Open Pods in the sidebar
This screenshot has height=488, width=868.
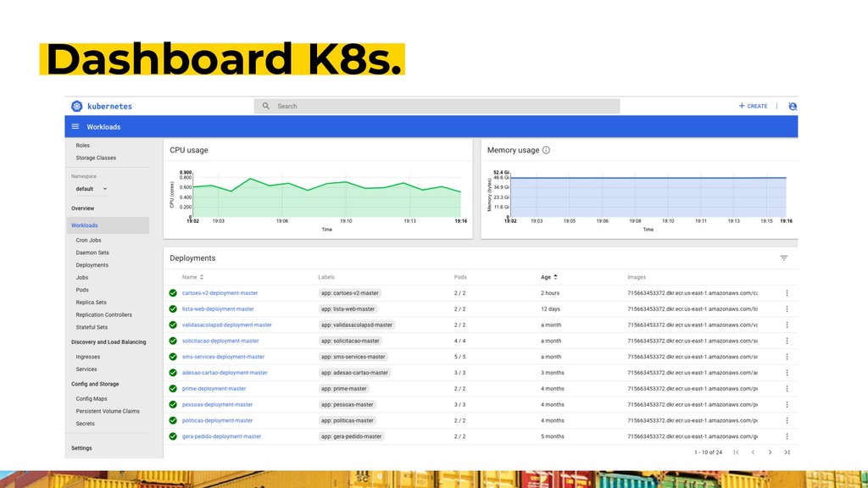[82, 290]
